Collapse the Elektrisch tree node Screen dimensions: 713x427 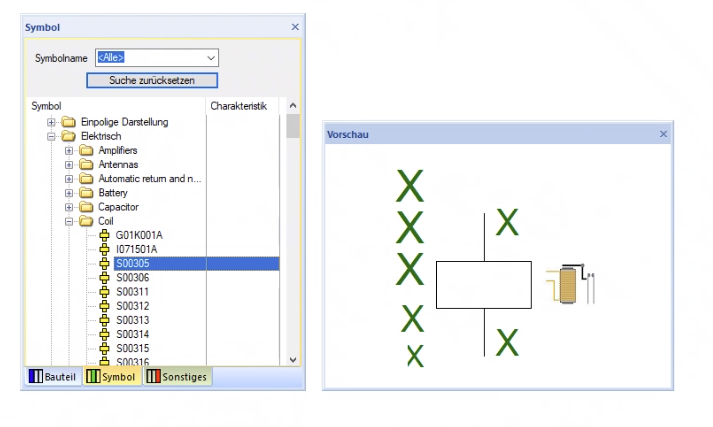pos(52,136)
